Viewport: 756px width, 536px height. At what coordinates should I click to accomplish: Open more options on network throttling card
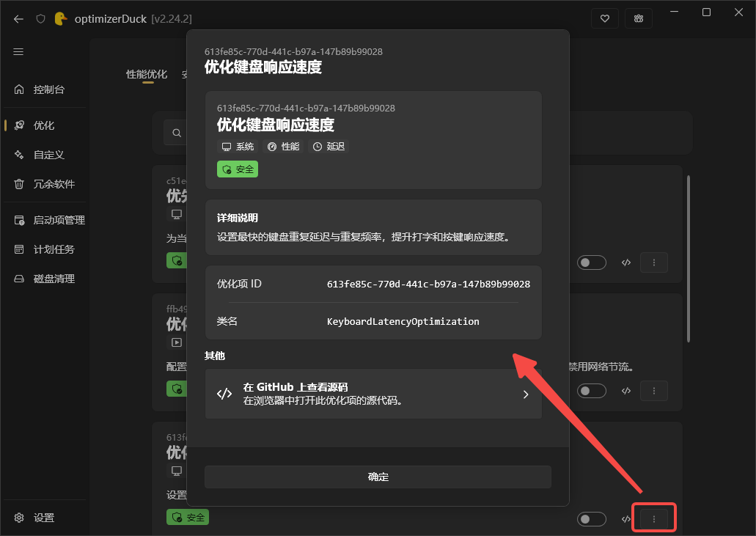(654, 391)
